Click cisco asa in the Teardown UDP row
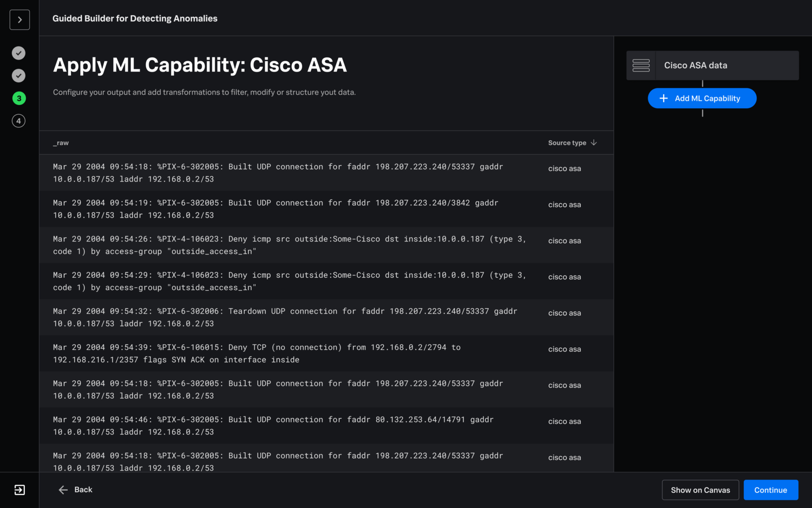The height and width of the screenshot is (508, 812). 565,313
